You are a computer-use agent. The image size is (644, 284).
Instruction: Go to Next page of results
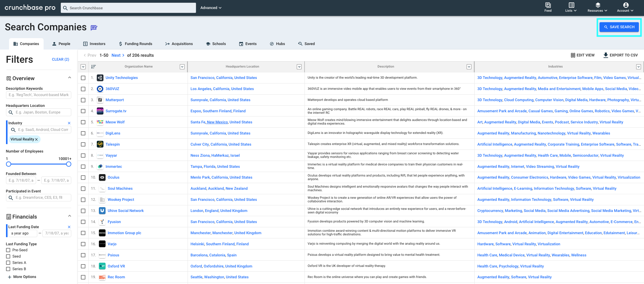pos(118,55)
